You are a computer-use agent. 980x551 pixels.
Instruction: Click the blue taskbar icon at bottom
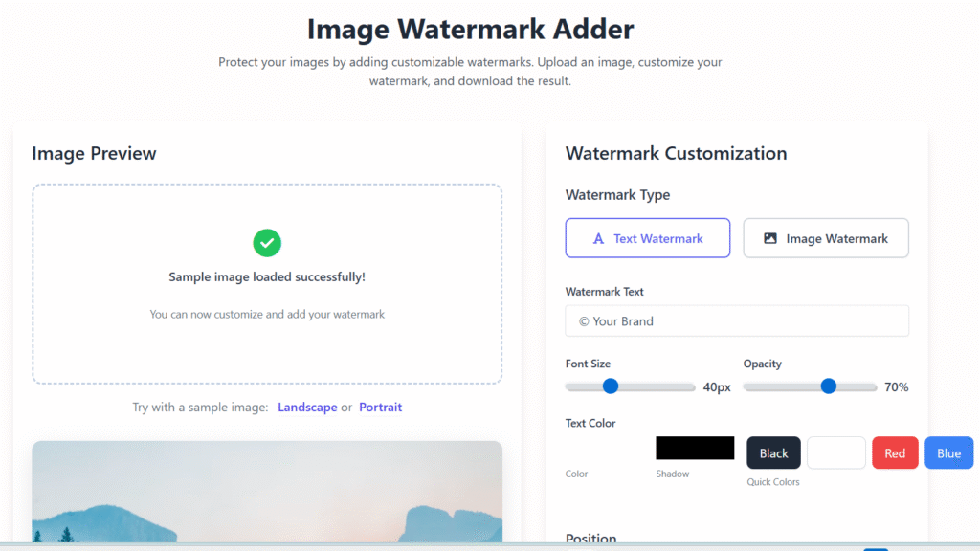(x=875, y=547)
